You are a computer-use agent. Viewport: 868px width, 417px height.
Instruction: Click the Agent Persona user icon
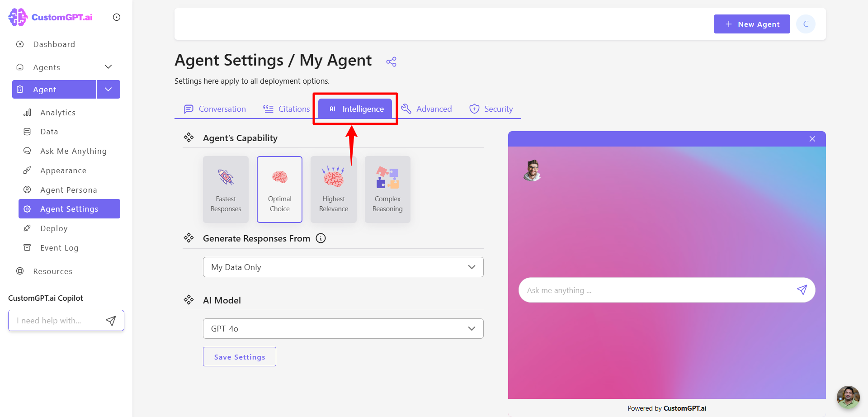tap(27, 190)
